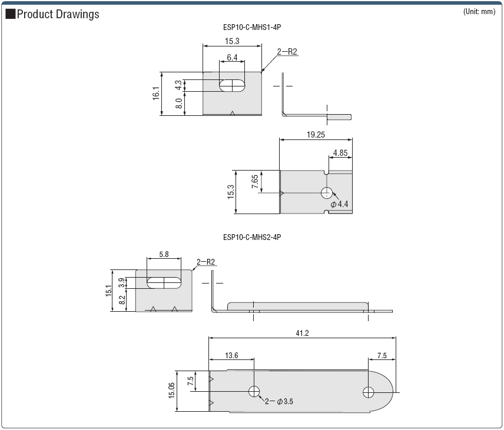The width and height of the screenshot is (504, 430).
Task: Click the black square icon beside Product Drawings
Action: tap(10, 15)
